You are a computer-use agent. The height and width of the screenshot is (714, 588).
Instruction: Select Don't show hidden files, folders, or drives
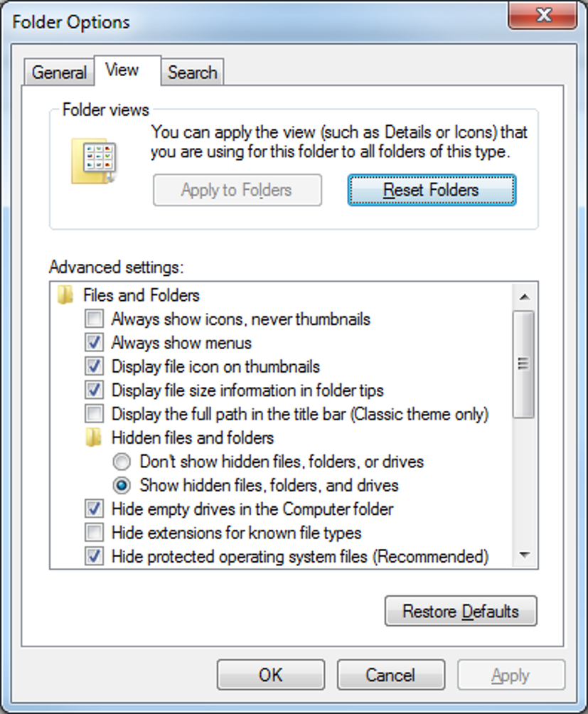122,462
